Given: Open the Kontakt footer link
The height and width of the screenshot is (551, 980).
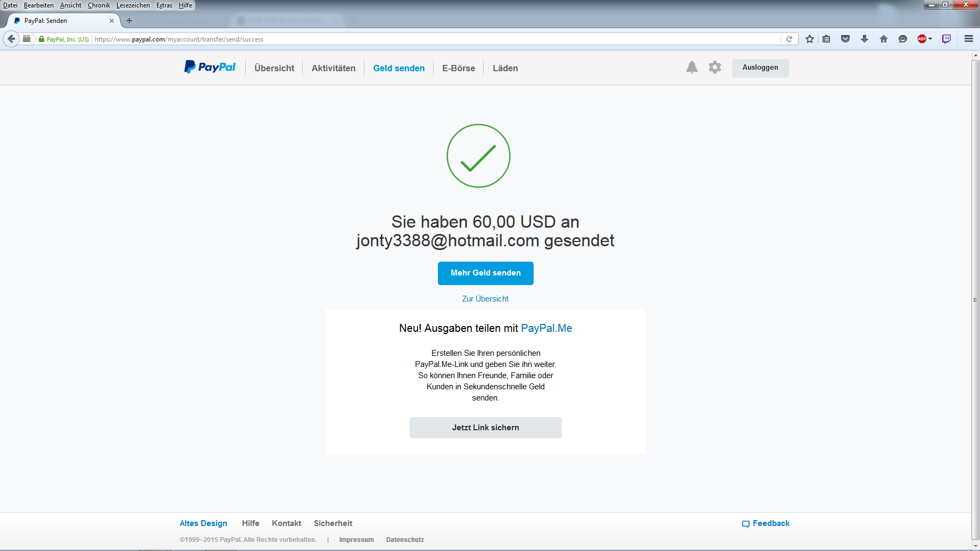Looking at the screenshot, I should point(286,523).
